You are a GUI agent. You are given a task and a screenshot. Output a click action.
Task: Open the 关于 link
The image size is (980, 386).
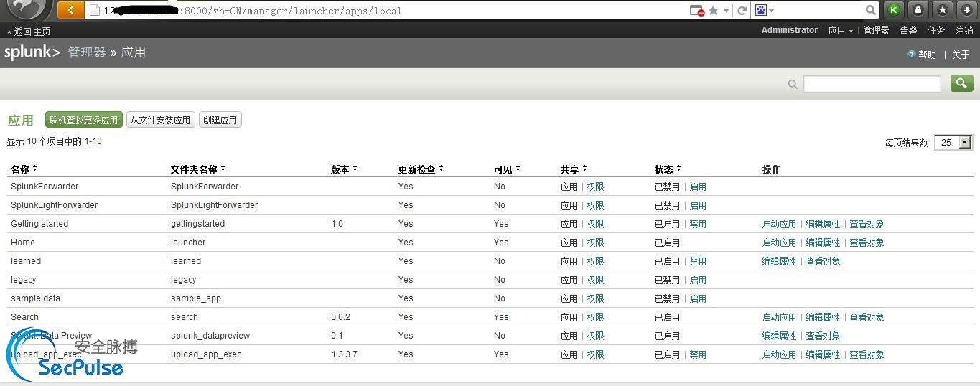[961, 55]
